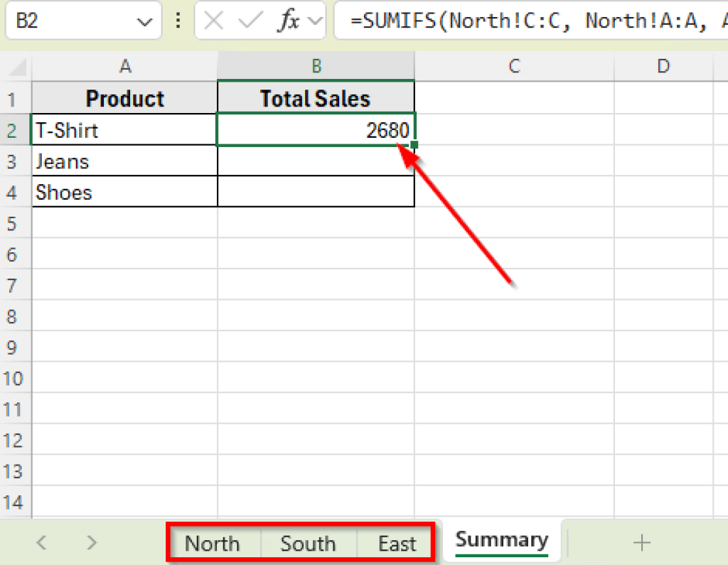The image size is (728, 565).
Task: Open Insert Function fx icon
Action: pos(289,21)
